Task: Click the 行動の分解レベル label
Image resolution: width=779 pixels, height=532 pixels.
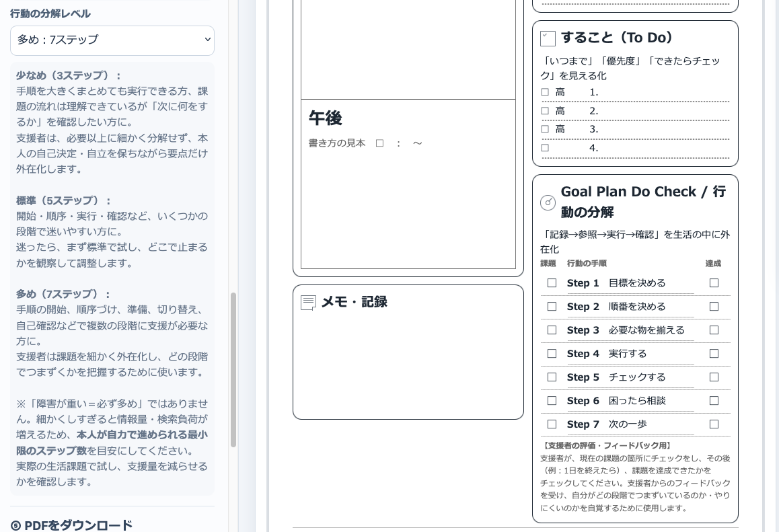Action: (50, 14)
